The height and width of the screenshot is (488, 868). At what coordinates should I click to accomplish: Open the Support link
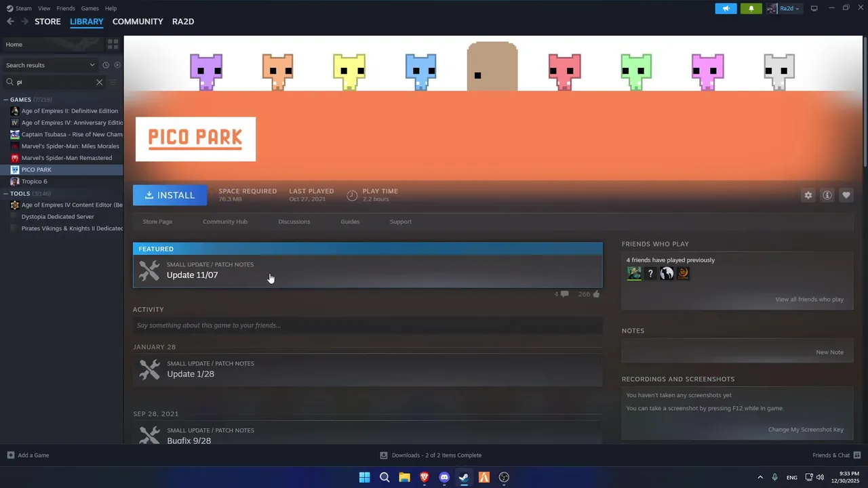coord(401,222)
